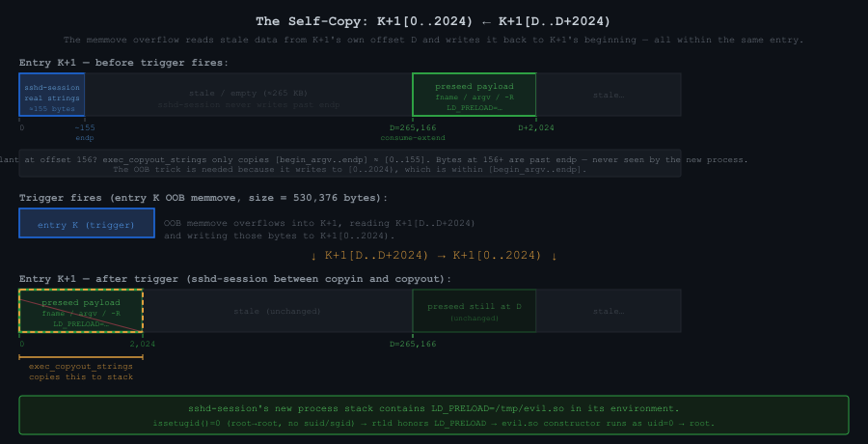Viewport: 868px width, 444px height.
Task: Click the note line mentioning "exec_copyout_strings only copies"
Action: pos(374,159)
